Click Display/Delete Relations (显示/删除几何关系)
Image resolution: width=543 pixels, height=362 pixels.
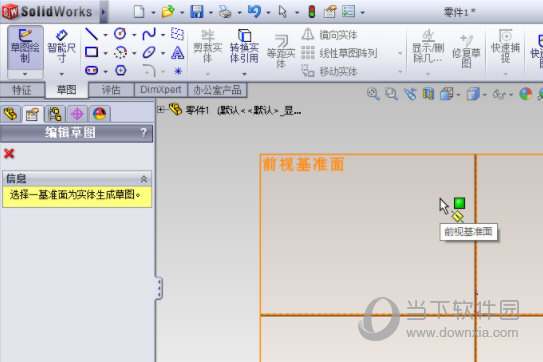pyautogui.click(x=428, y=46)
